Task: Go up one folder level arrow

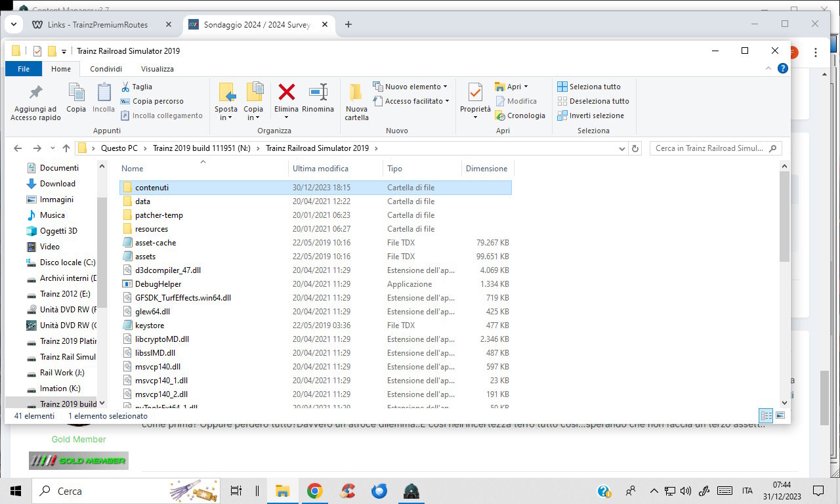Action: pos(66,148)
